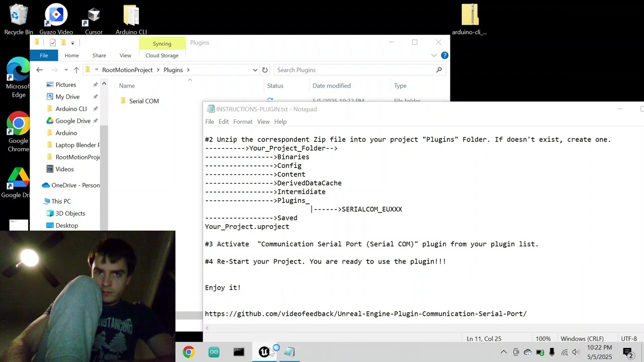Switch to the Command Prompt taskbar icon

(x=239, y=352)
